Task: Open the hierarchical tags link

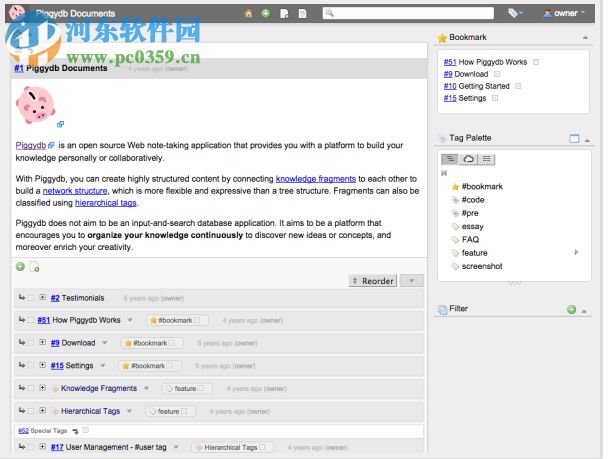Action: pyautogui.click(x=106, y=203)
